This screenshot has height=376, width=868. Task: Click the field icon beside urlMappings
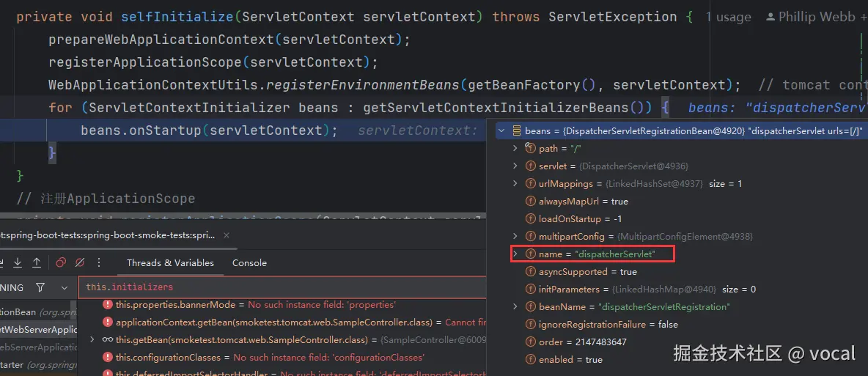click(x=530, y=183)
